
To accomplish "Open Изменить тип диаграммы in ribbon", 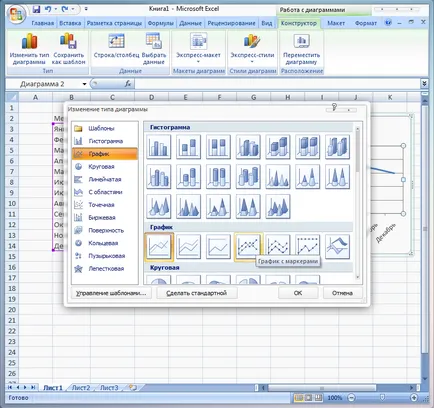I will pos(29,49).
